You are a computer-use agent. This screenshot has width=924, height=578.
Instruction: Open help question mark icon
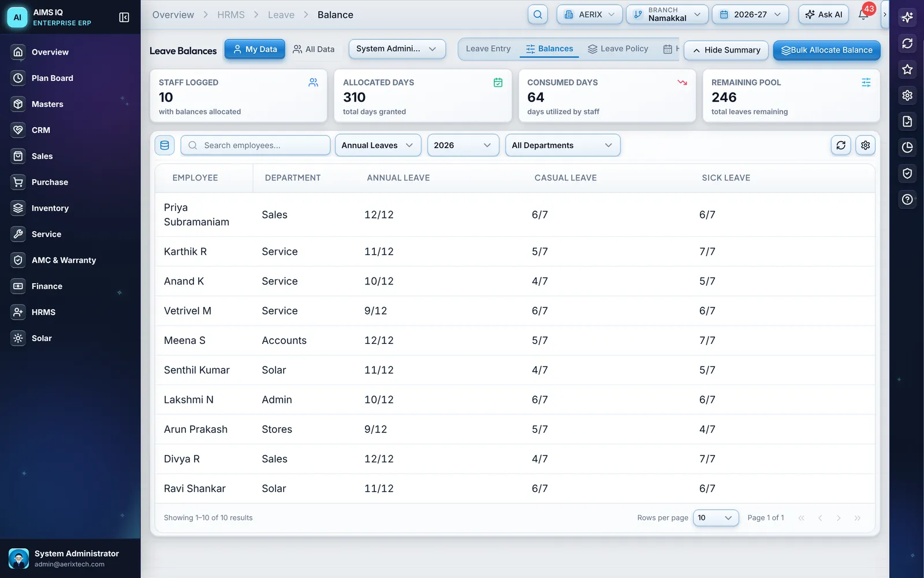tap(907, 199)
